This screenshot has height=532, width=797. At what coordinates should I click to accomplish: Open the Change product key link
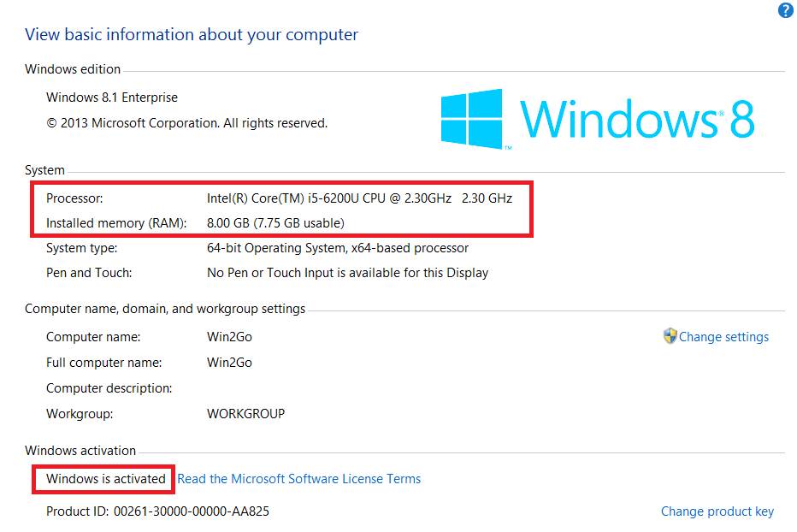[x=717, y=511]
